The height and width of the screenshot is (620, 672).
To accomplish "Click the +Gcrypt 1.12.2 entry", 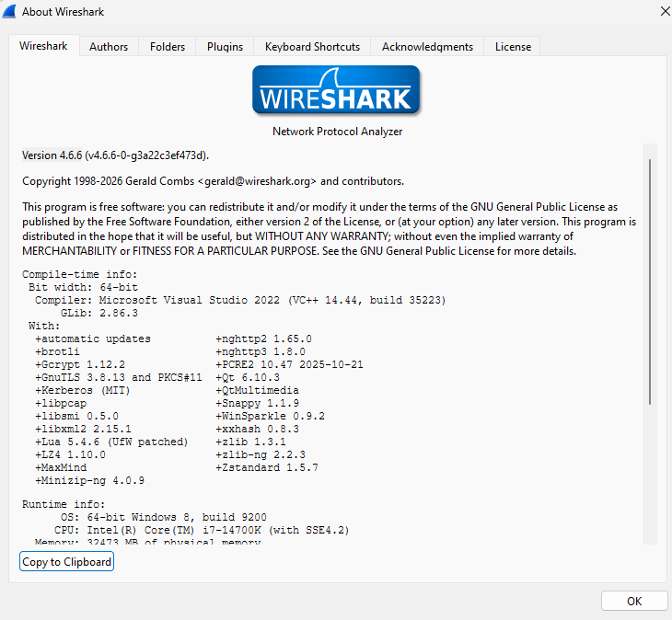I will (80, 364).
